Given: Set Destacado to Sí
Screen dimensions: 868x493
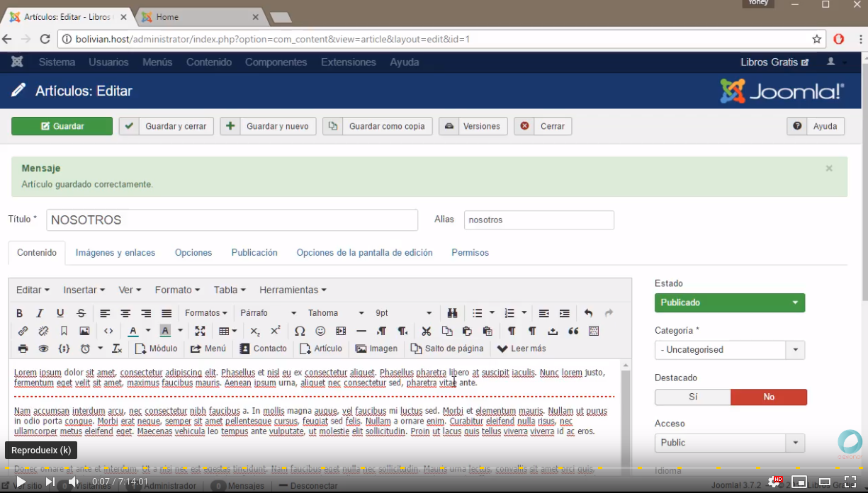Looking at the screenshot, I should click(692, 397).
